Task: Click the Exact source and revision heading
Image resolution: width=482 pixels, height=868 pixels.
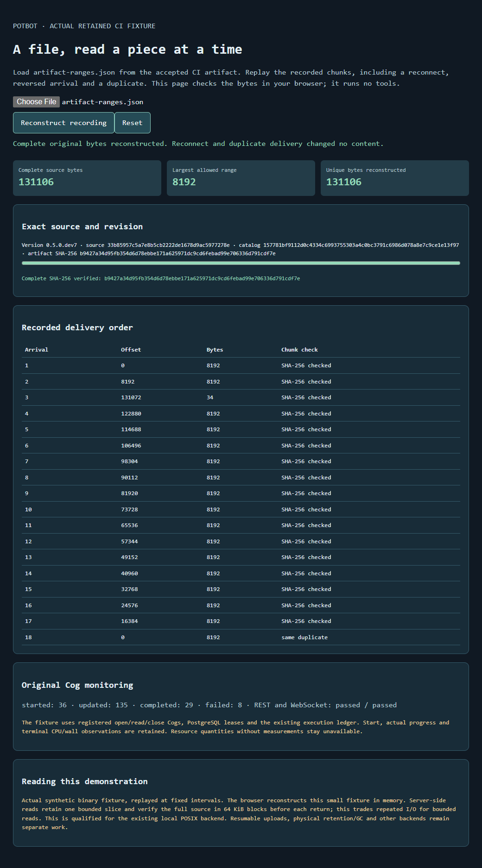Action: [82, 226]
